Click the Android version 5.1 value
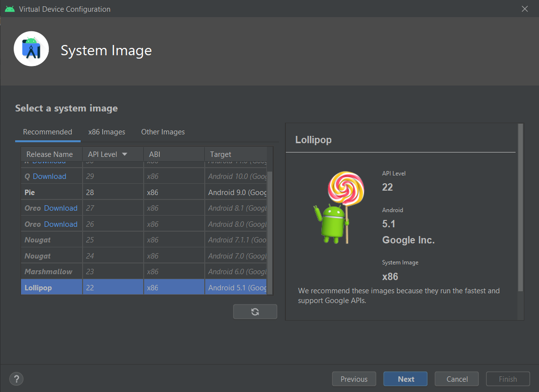 pyautogui.click(x=389, y=224)
